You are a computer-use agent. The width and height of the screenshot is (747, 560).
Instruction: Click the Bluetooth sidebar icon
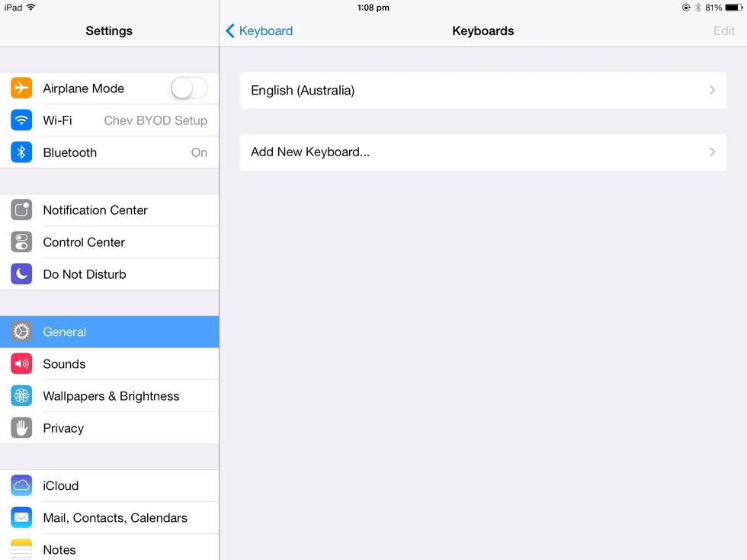pos(21,152)
